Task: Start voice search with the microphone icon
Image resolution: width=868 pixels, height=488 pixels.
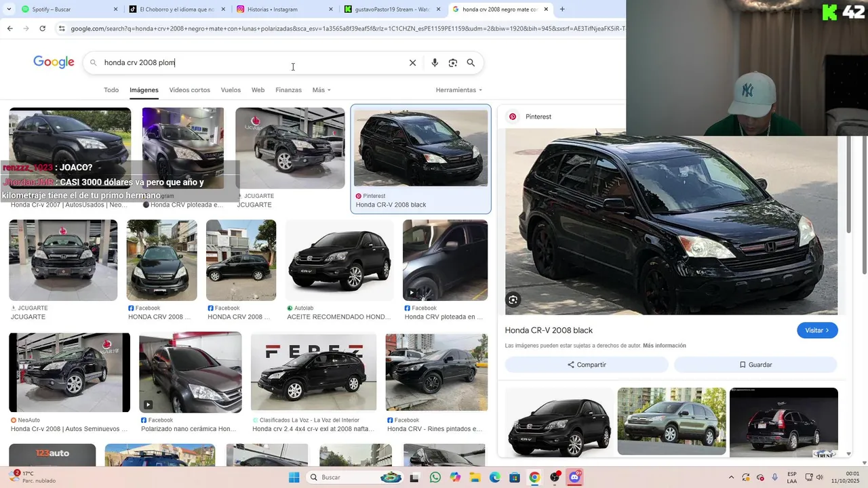Action: click(435, 62)
